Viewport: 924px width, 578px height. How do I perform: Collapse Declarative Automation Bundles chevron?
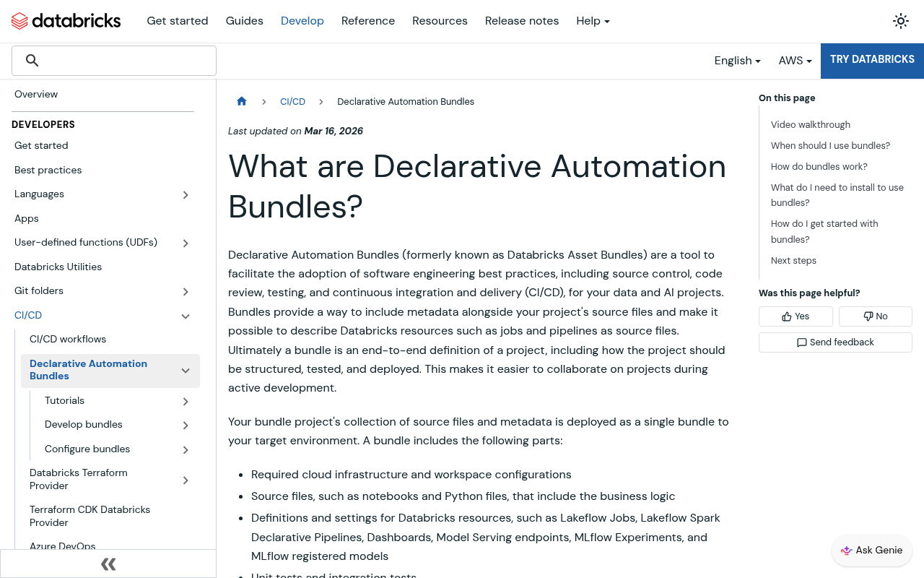pyautogui.click(x=186, y=371)
